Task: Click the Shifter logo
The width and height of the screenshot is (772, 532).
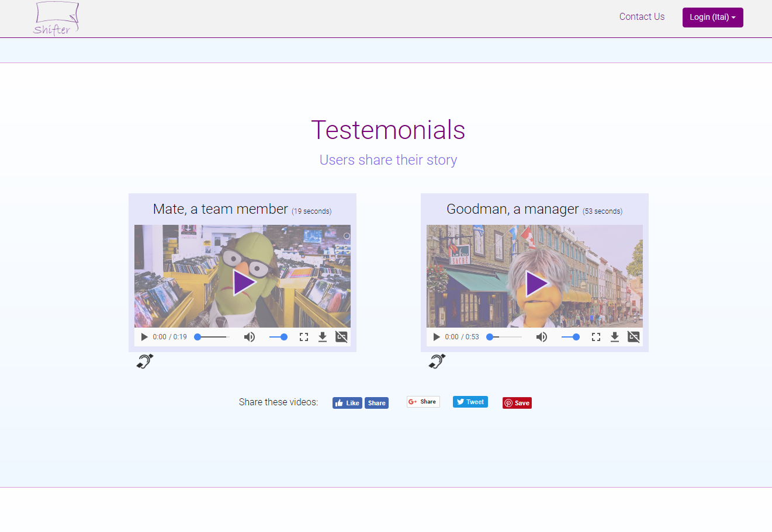Action: [56, 19]
